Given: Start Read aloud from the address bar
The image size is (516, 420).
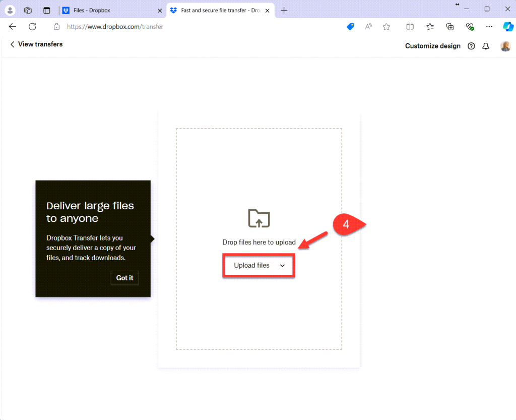Looking at the screenshot, I should click(x=368, y=27).
